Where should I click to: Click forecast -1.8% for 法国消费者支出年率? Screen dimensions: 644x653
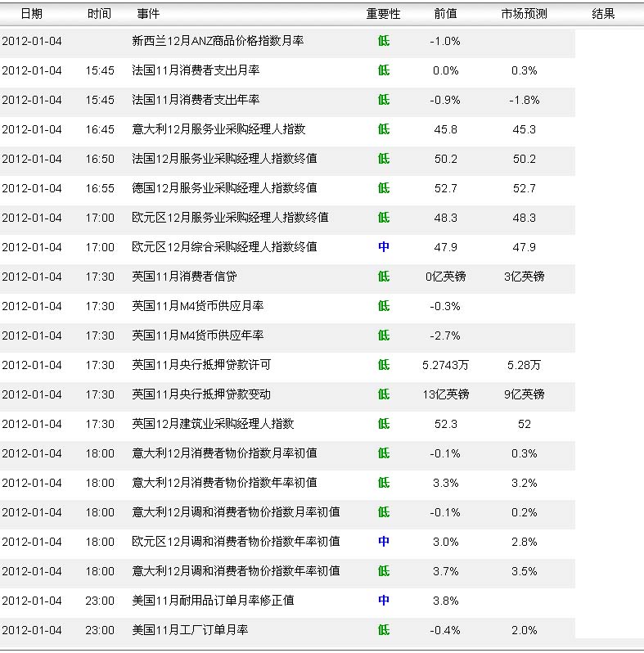pyautogui.click(x=524, y=100)
